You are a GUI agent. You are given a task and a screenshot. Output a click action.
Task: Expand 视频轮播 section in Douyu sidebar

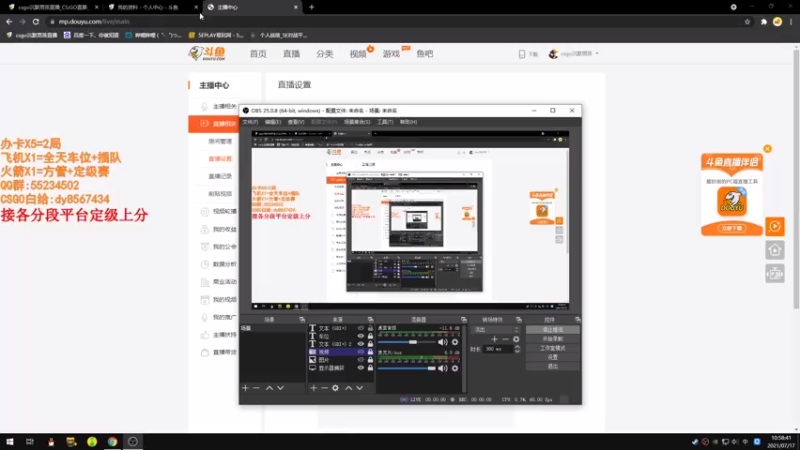[219, 211]
